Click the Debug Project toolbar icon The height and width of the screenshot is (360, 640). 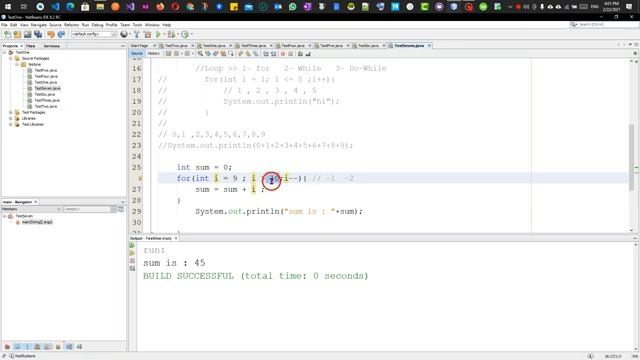click(171, 35)
